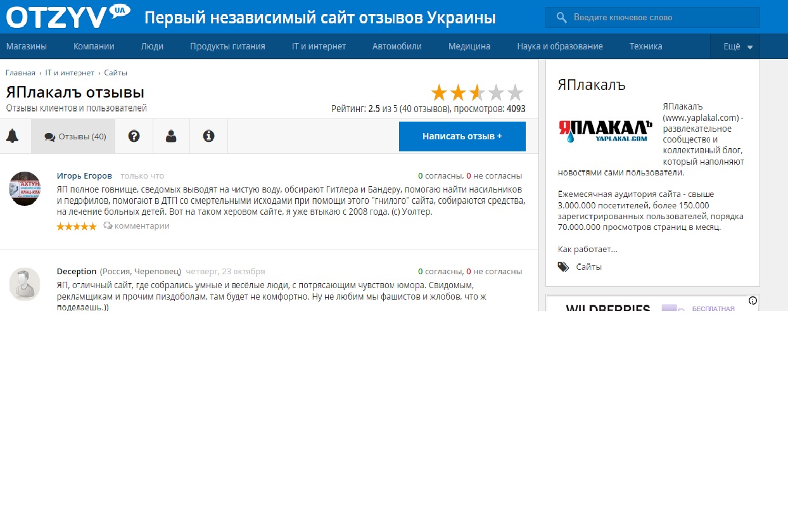Open the Магазины menu item
Viewport: 788px width, 532px height.
pos(27,46)
